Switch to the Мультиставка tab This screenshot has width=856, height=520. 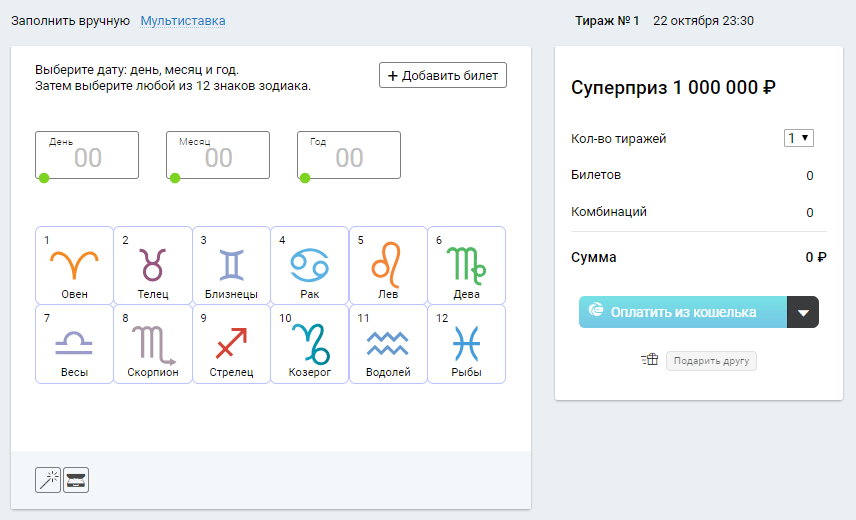pos(183,21)
